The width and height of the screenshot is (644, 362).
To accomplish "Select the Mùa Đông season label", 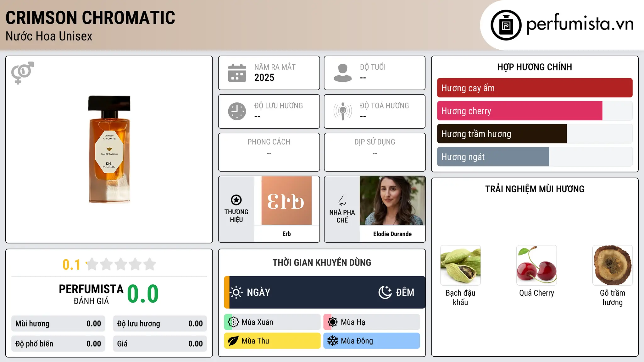I will tap(357, 341).
